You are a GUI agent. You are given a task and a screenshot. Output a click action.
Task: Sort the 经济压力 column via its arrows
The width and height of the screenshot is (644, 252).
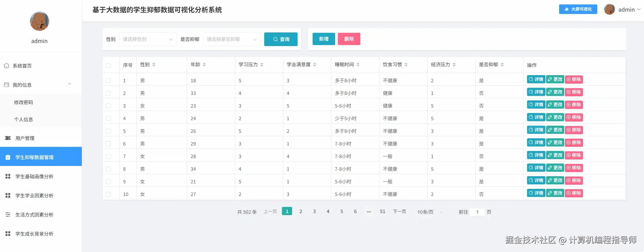(454, 65)
